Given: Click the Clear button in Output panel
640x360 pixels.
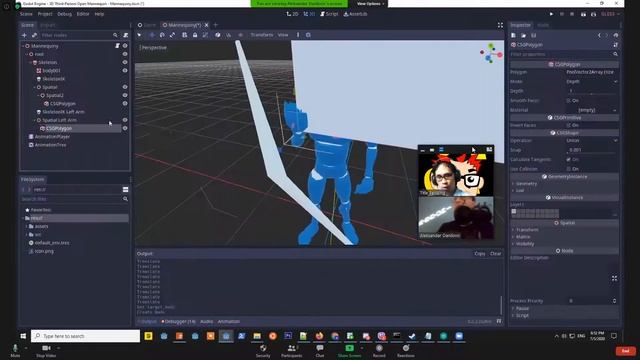Looking at the screenshot, I should point(496,253).
